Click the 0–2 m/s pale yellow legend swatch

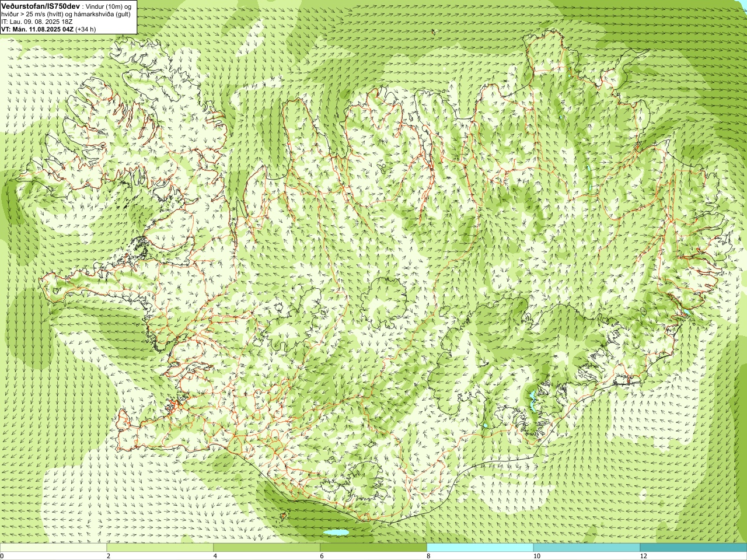coord(54,548)
